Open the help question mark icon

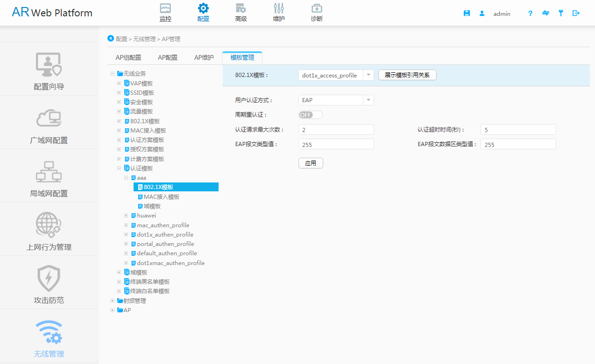click(x=530, y=14)
